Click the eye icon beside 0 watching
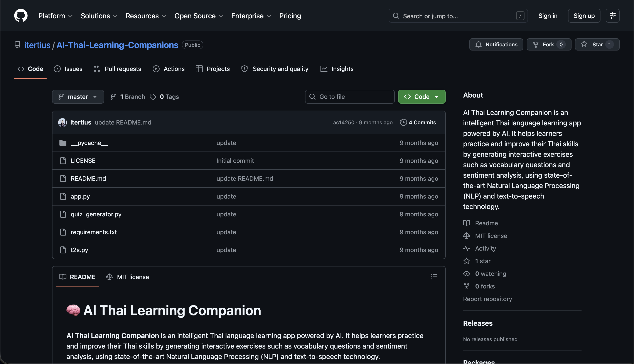The image size is (634, 364). click(467, 273)
